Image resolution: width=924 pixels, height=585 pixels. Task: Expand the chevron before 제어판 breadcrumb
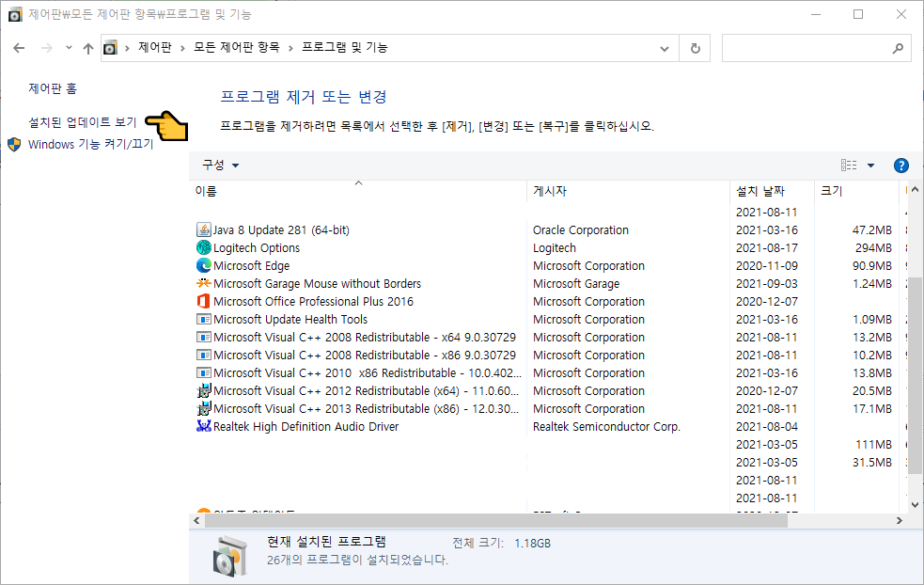coord(127,48)
